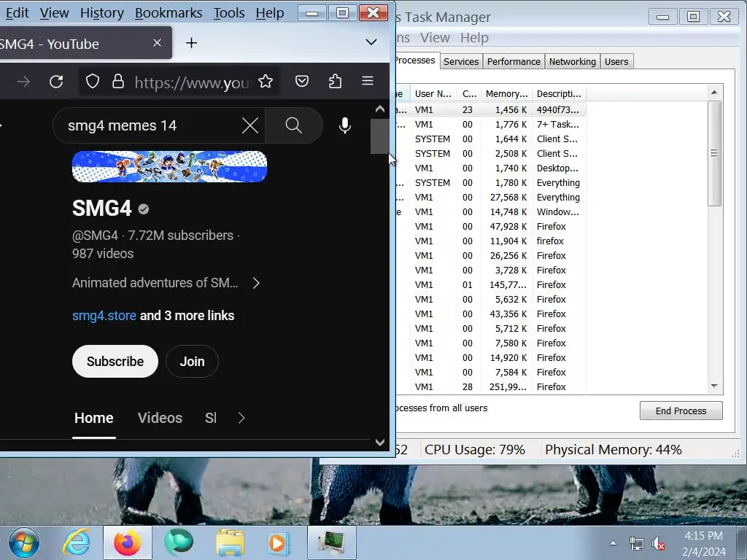Open the Bookmarks menu in Firefox

point(169,13)
